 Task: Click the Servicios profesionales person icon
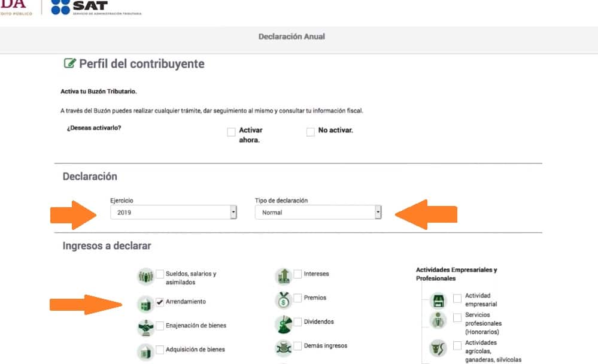tap(439, 320)
